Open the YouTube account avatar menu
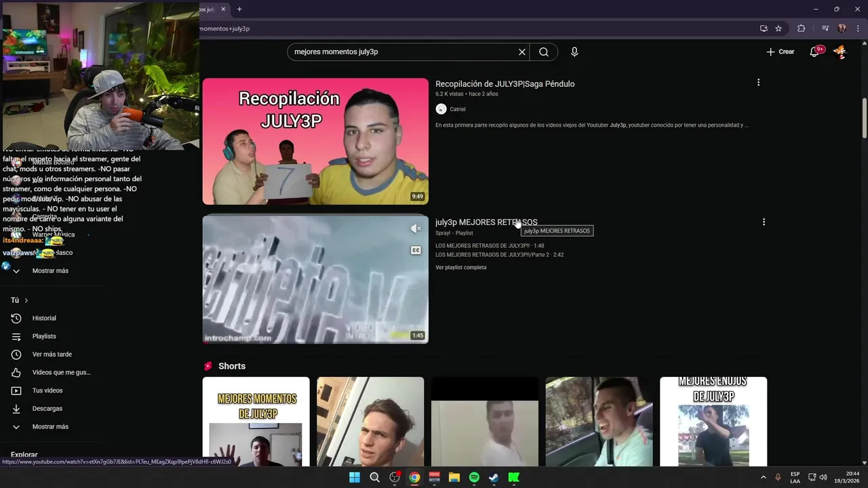868x488 pixels. coord(840,52)
